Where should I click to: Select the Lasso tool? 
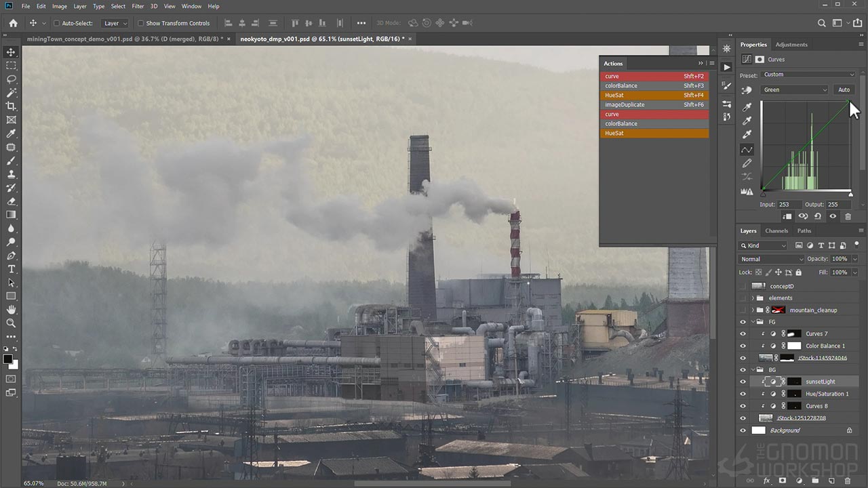pos(11,79)
